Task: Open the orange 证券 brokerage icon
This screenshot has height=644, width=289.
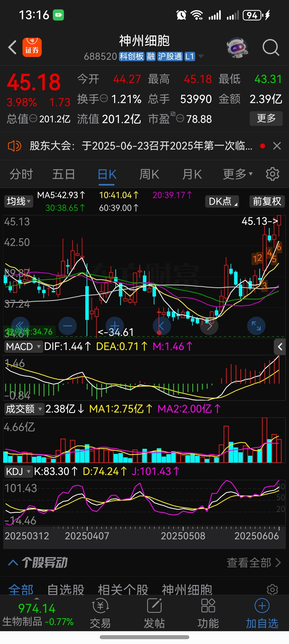Action: tap(32, 47)
